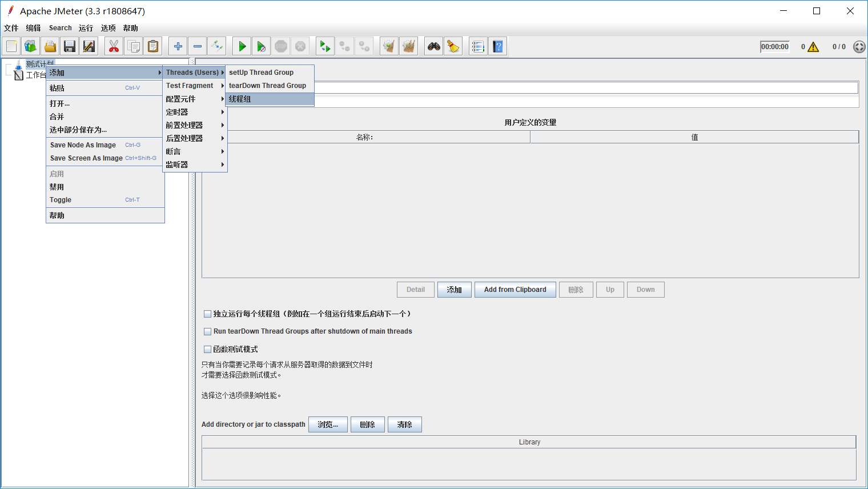
Task: Open the function helper dialog
Action: coord(477,46)
